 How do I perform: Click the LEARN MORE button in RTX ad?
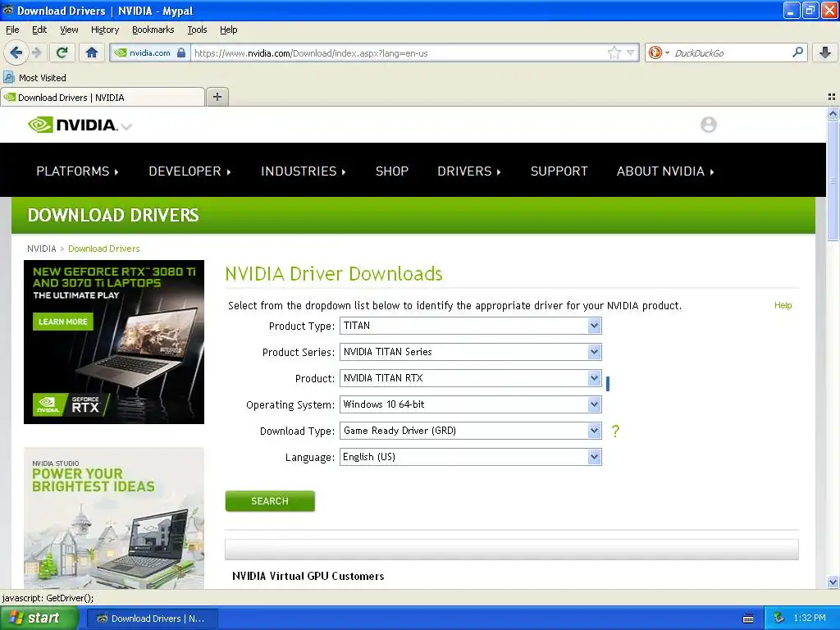coord(62,322)
